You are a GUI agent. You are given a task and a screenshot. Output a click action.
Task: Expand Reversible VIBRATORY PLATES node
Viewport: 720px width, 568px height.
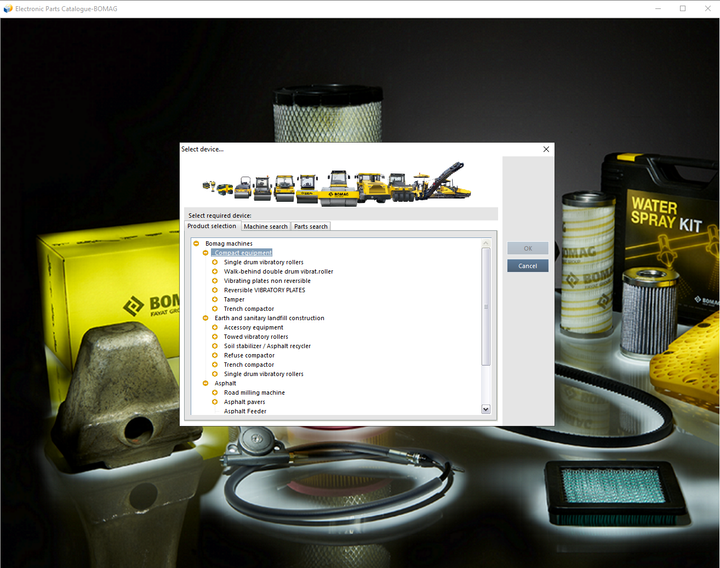[214, 290]
